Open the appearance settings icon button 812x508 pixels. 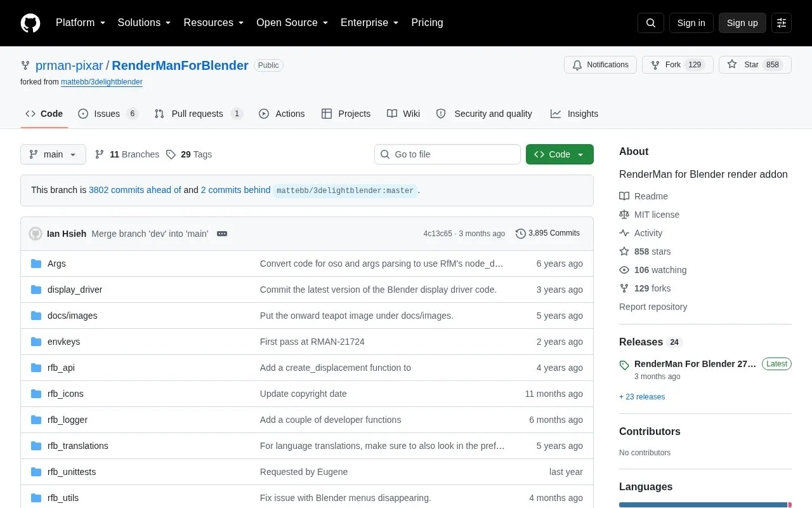[782, 23]
